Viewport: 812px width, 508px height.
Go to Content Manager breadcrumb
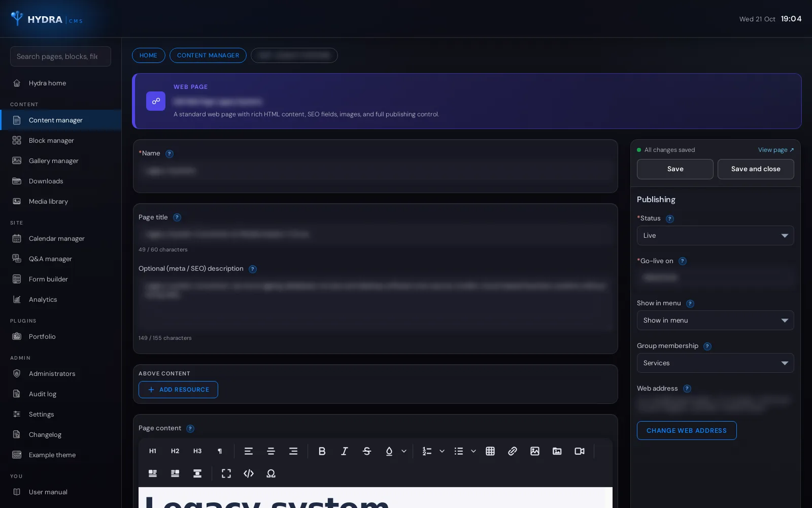point(208,55)
